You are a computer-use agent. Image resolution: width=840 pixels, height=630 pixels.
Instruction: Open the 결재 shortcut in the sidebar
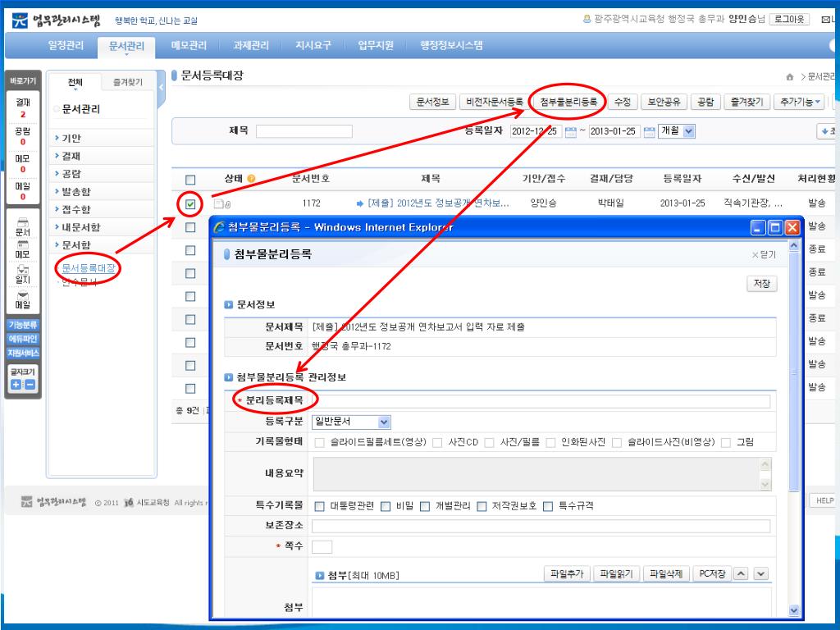(22, 107)
